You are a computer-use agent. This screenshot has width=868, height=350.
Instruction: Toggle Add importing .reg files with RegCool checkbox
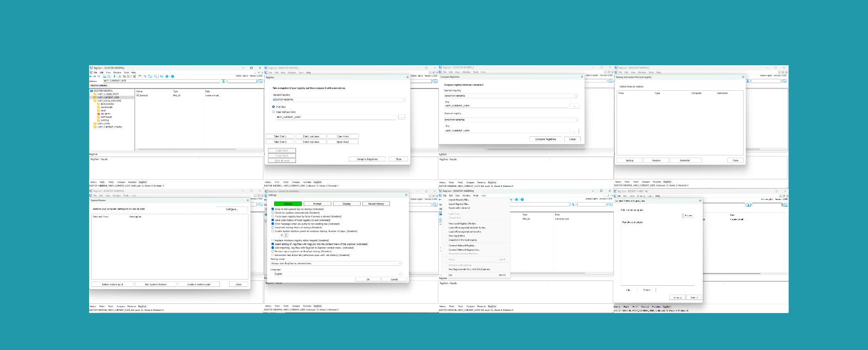click(x=273, y=248)
